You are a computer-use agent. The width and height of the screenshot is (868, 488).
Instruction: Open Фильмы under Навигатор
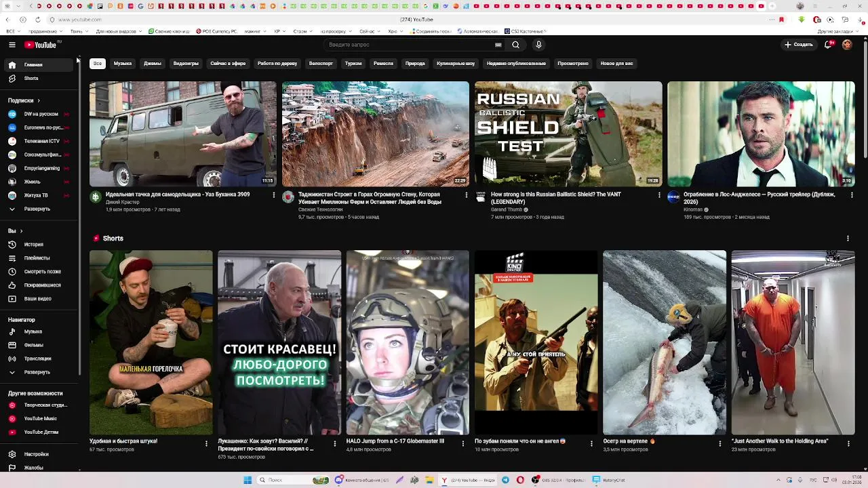[39, 345]
